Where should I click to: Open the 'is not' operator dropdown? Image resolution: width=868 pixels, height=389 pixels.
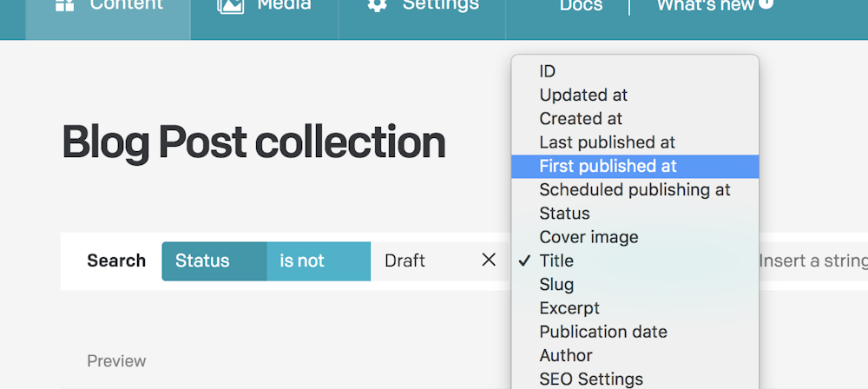319,261
